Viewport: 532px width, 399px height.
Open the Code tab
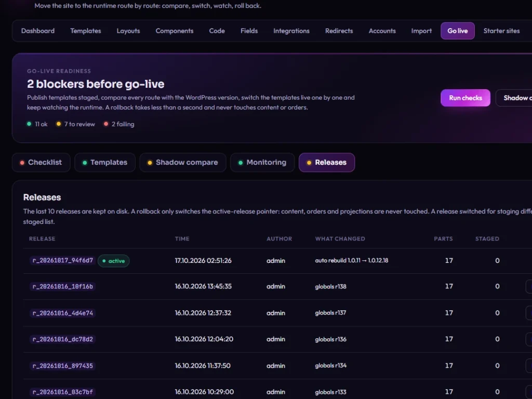217,31
